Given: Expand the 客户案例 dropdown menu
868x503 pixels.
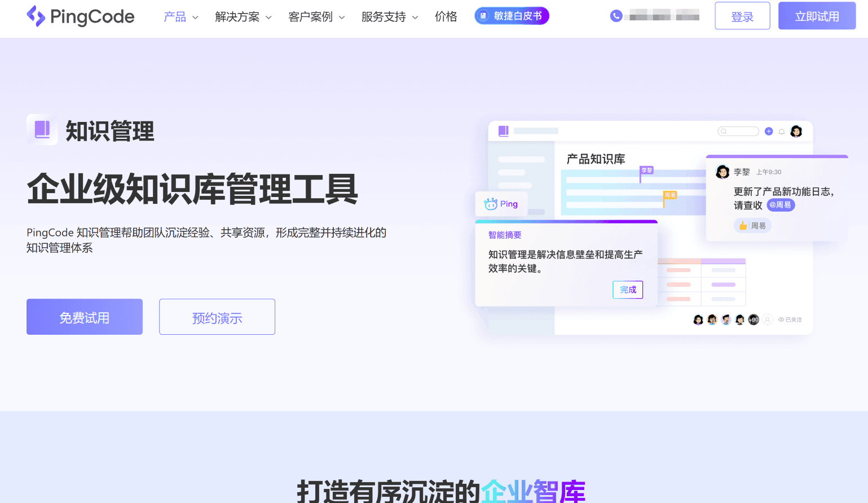Looking at the screenshot, I should 317,17.
